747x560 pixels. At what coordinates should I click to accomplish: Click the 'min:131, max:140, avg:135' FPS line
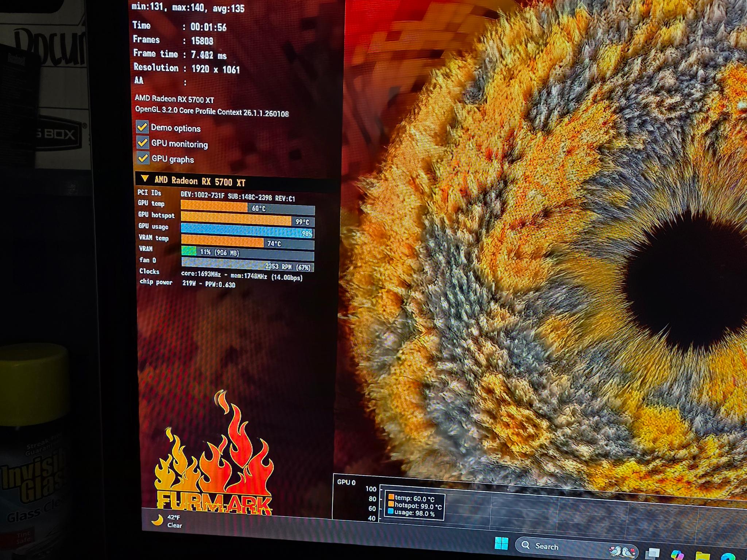[x=188, y=7]
